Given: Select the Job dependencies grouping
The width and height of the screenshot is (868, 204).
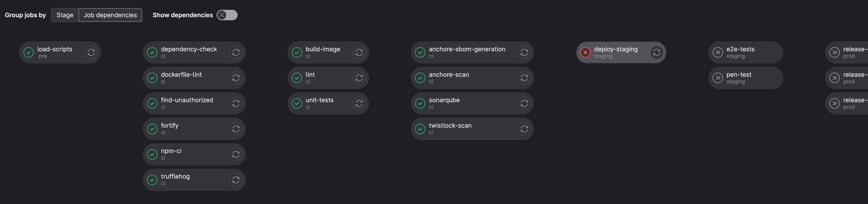Looking at the screenshot, I should 110,15.
